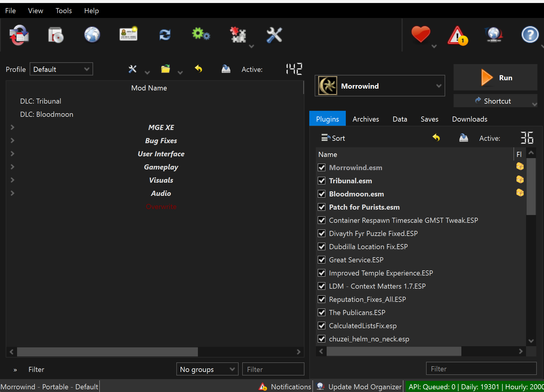Open the Profile Default dropdown
544x392 pixels.
61,69
